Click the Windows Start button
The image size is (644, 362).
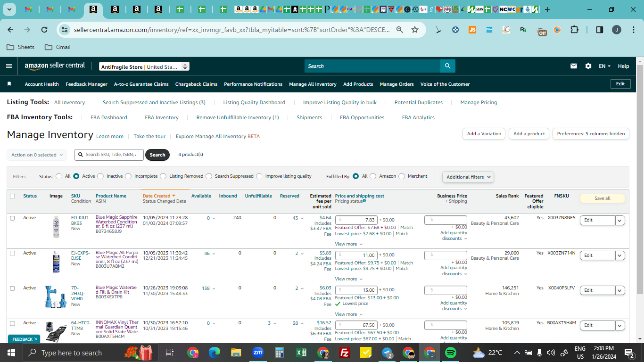(11, 353)
